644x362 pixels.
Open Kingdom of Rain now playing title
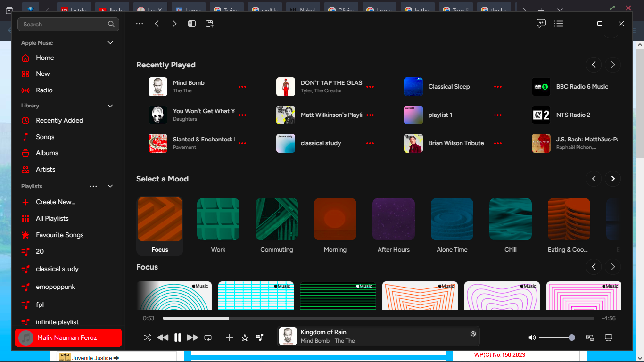pyautogui.click(x=323, y=332)
